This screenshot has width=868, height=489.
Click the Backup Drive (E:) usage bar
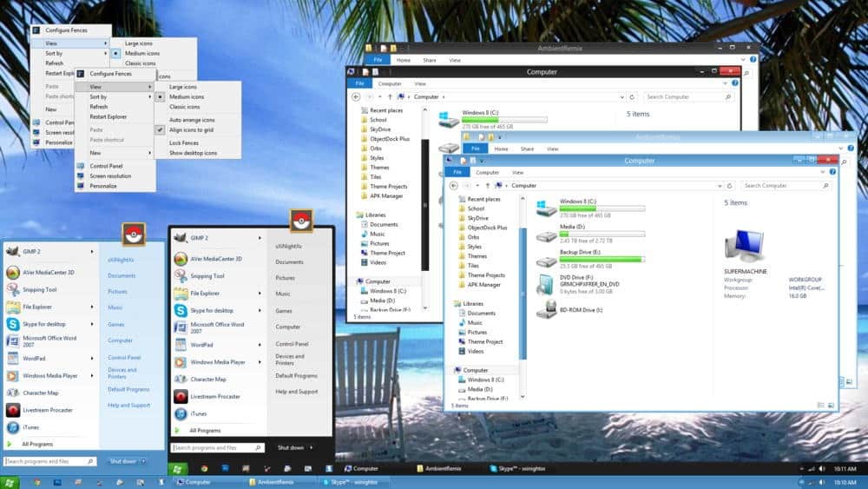click(x=601, y=259)
